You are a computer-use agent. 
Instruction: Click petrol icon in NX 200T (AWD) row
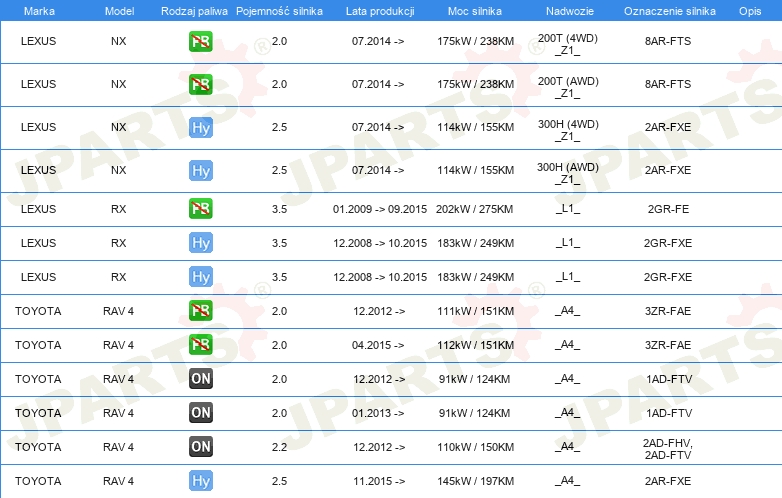tap(201, 85)
